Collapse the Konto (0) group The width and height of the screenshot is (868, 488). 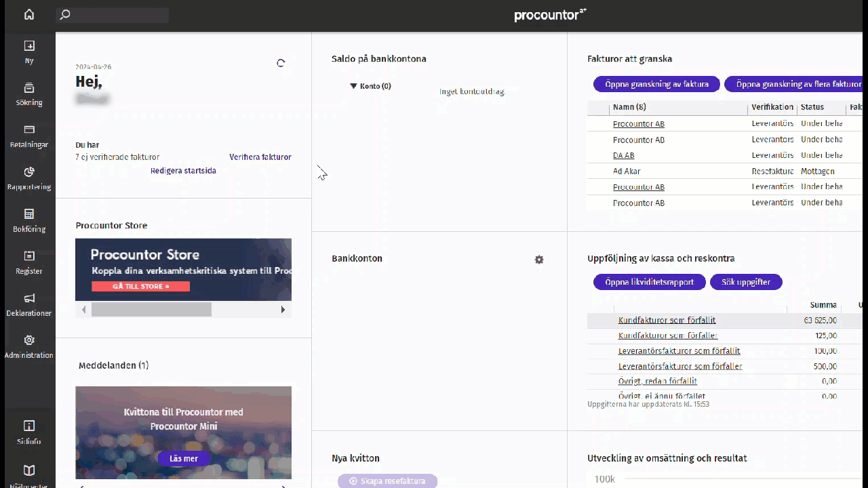(x=353, y=86)
